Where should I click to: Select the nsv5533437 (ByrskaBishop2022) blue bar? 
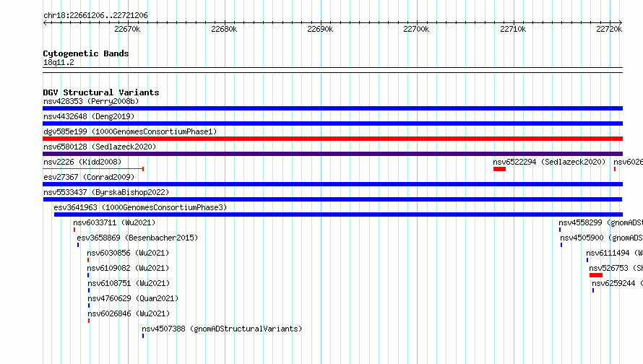pos(332,199)
